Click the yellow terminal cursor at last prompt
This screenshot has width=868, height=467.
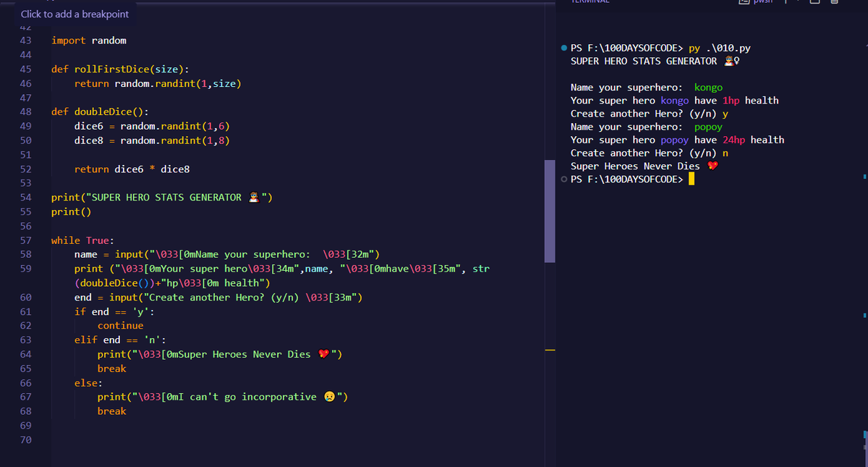click(x=692, y=179)
